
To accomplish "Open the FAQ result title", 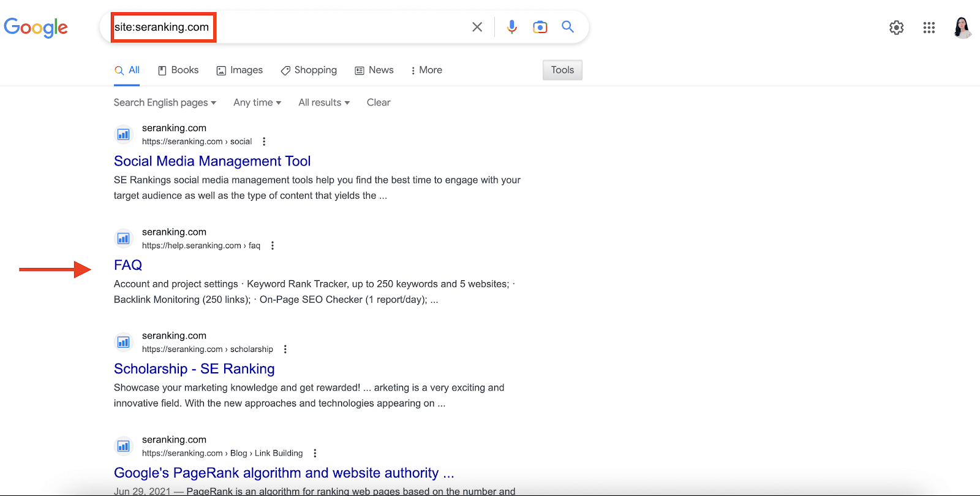I will (128, 265).
